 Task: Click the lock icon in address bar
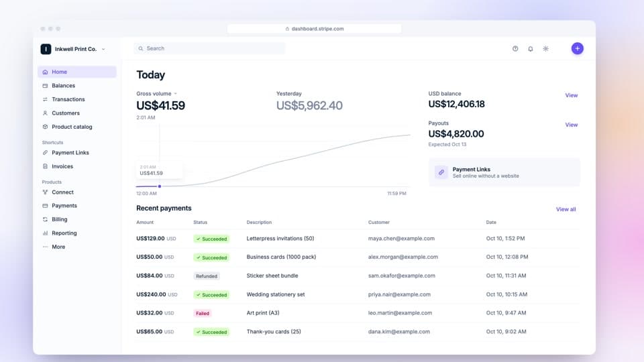pyautogui.click(x=288, y=29)
